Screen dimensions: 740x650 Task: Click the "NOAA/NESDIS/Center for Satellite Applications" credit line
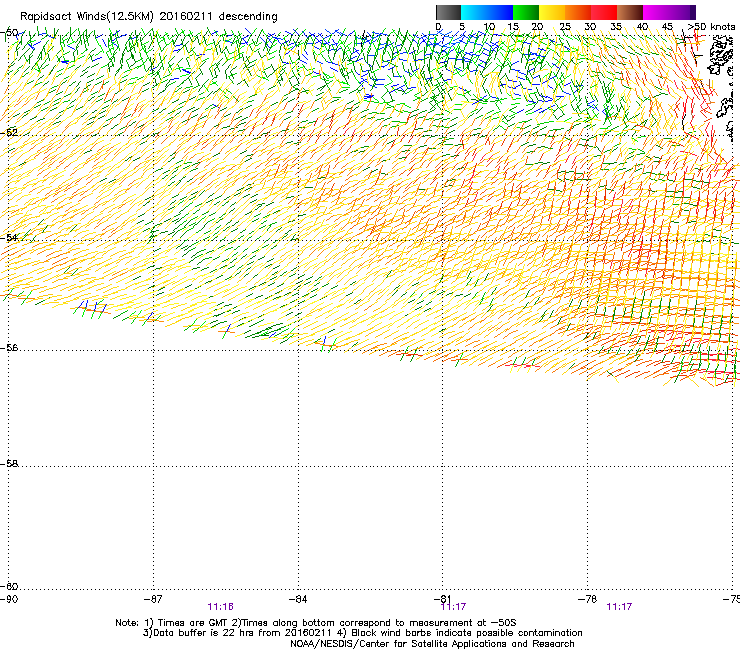pos(432,644)
